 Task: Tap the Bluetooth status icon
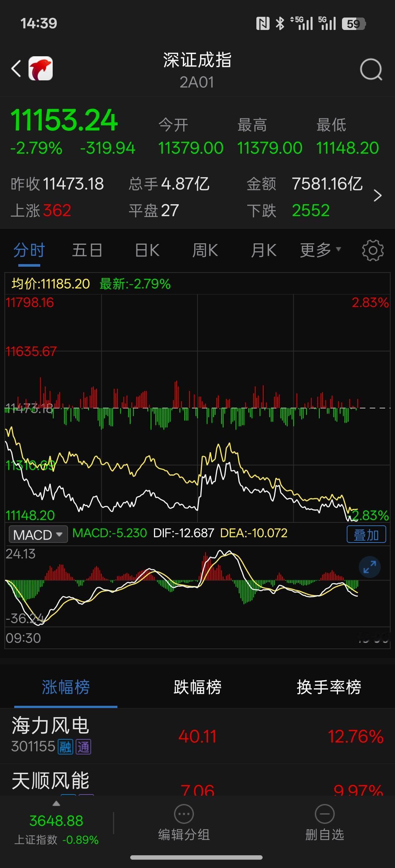[280, 24]
